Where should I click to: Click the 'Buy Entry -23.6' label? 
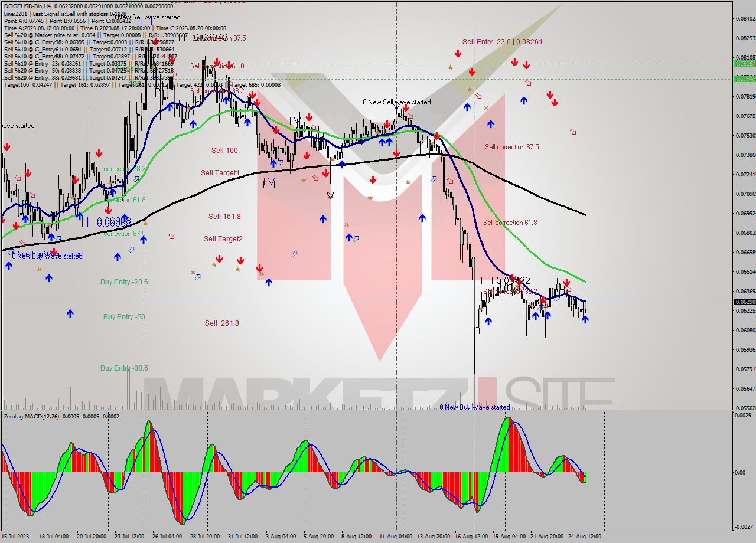124,282
